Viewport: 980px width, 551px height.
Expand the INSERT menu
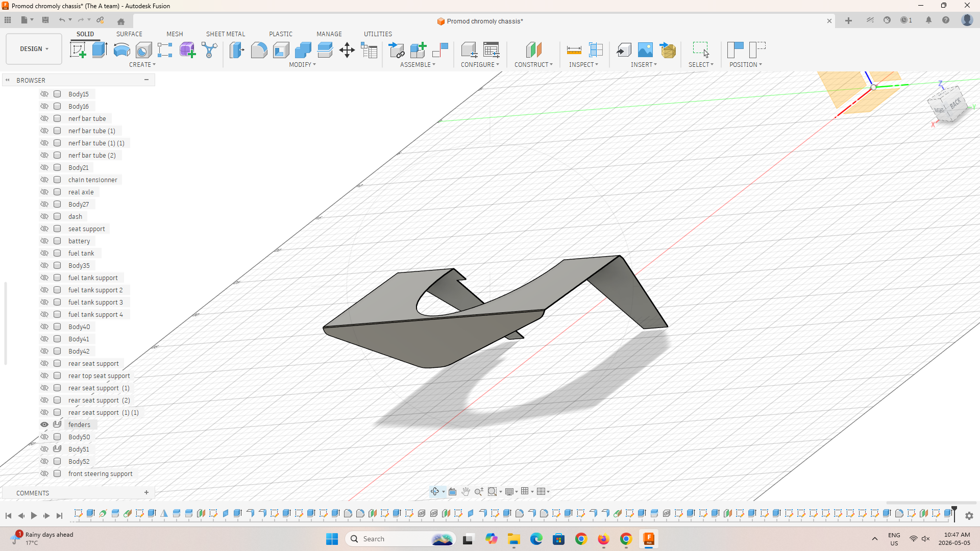[644, 65]
